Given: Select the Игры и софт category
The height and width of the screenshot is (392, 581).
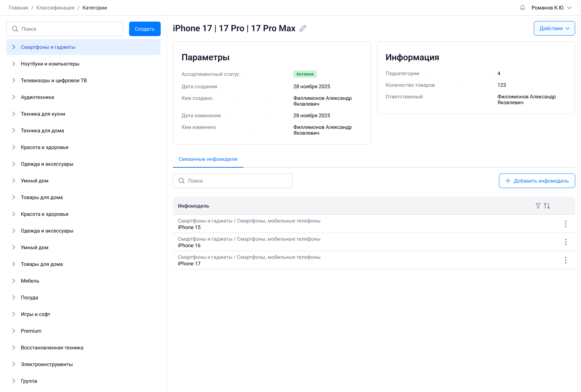Looking at the screenshot, I should pyautogui.click(x=84, y=314).
